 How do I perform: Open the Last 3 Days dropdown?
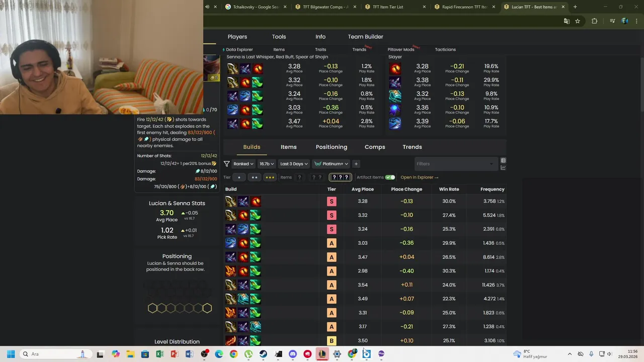(x=294, y=164)
